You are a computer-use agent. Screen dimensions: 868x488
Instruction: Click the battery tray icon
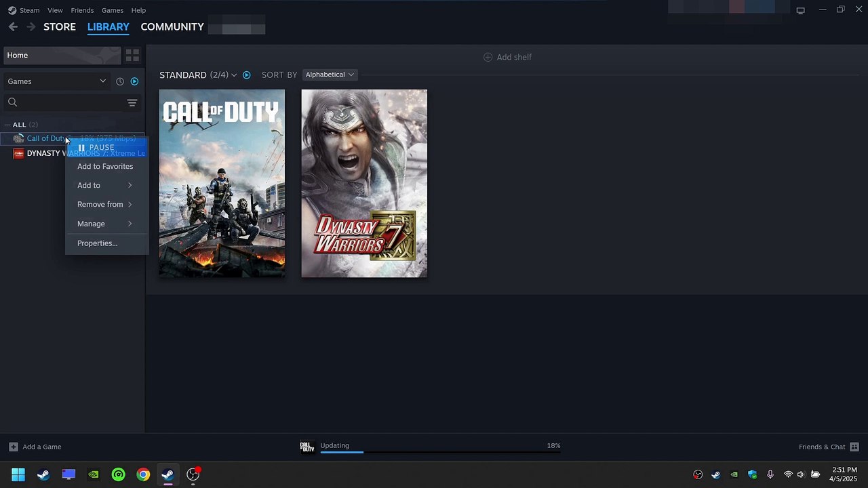pos(816,474)
